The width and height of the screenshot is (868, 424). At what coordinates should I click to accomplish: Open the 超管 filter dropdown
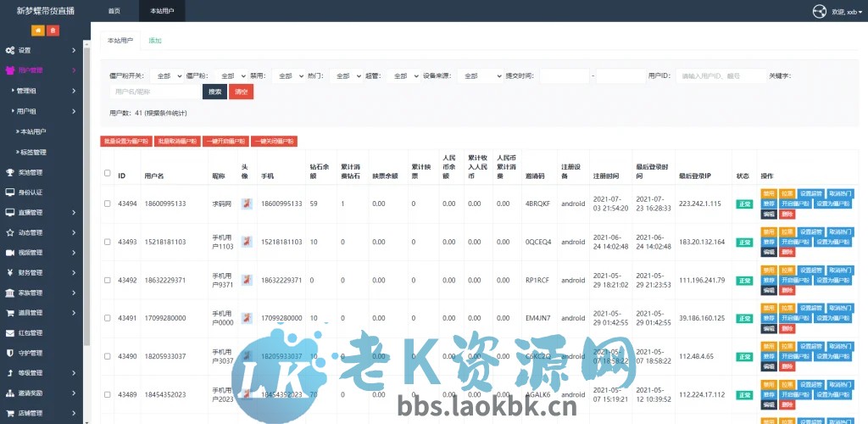pos(403,75)
